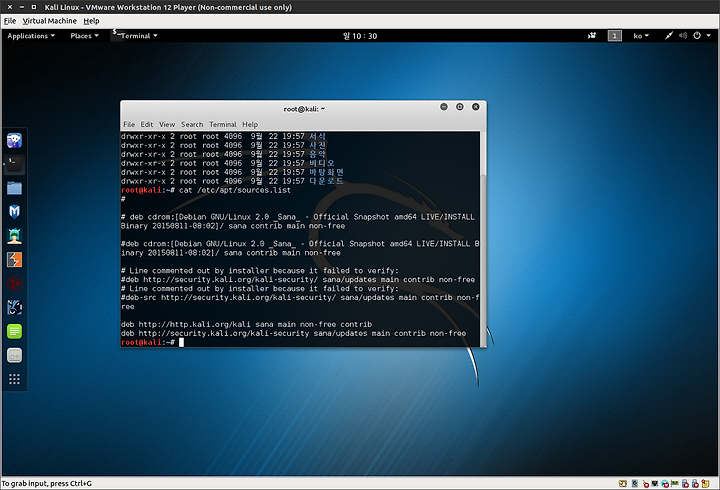Launch Burp Suite from the dock
Image resolution: width=720 pixels, height=490 pixels.
coord(14,259)
